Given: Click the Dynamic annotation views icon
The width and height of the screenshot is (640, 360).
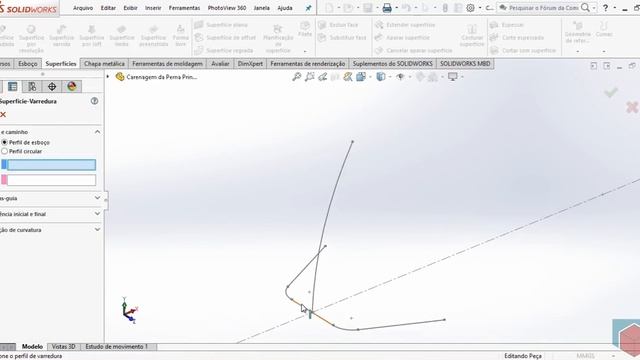Looking at the screenshot, I should tap(348, 77).
